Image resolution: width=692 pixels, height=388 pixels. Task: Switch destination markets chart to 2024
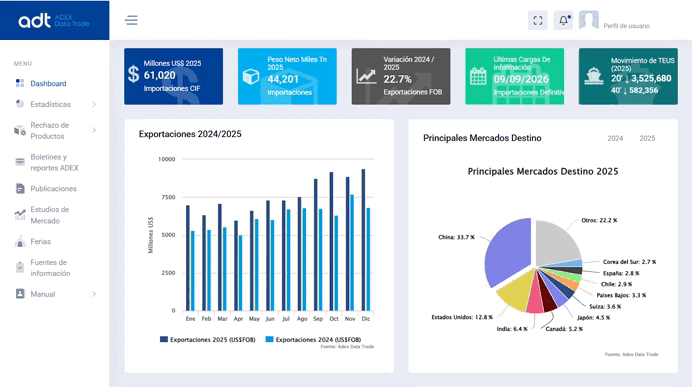point(615,138)
